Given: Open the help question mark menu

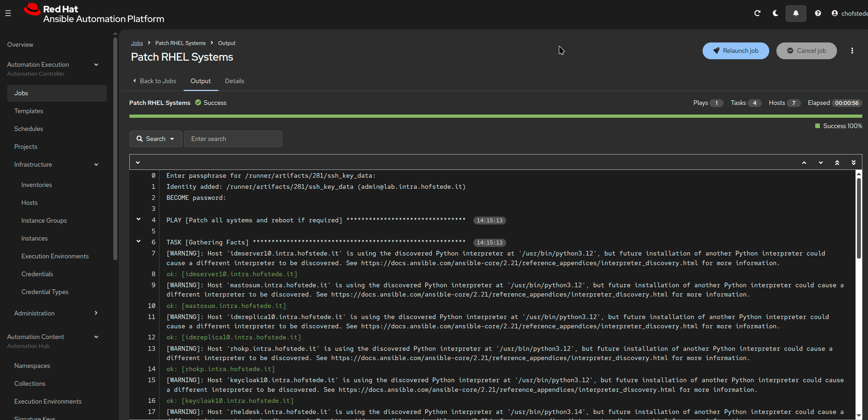Looking at the screenshot, I should (818, 13).
